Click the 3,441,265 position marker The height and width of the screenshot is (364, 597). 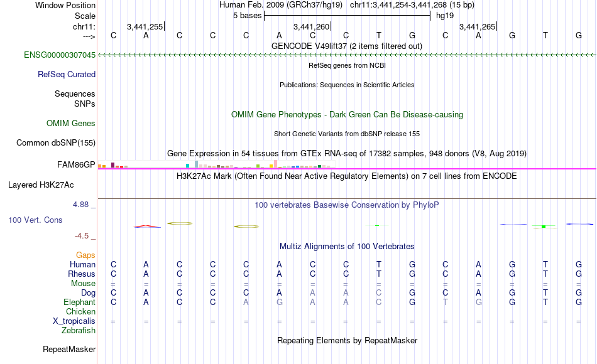(x=478, y=26)
